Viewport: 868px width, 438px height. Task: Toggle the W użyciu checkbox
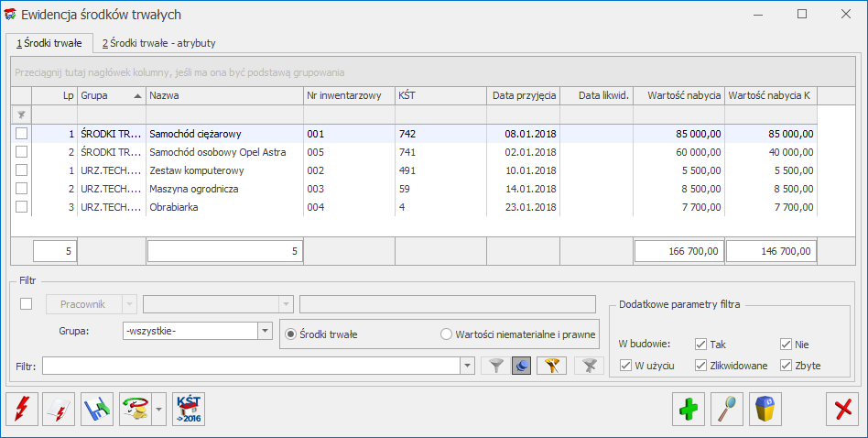[626, 366]
